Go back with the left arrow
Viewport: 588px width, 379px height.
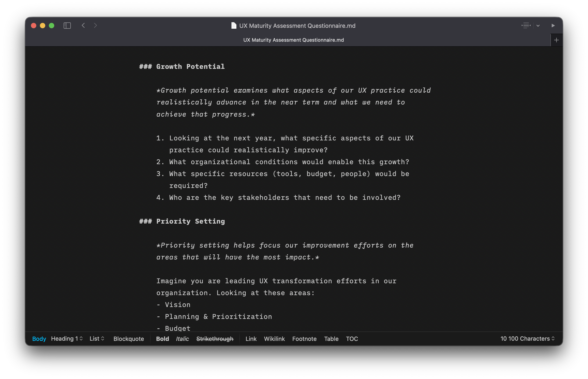click(83, 26)
